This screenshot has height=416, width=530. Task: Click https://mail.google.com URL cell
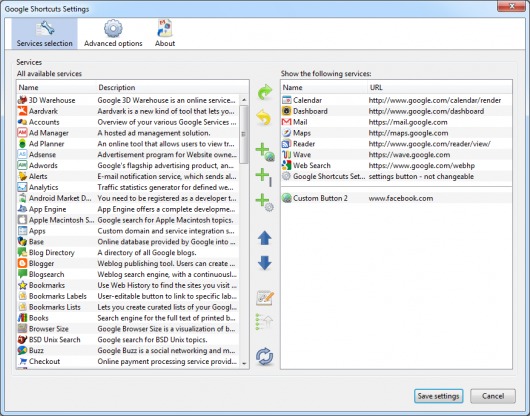(x=408, y=122)
